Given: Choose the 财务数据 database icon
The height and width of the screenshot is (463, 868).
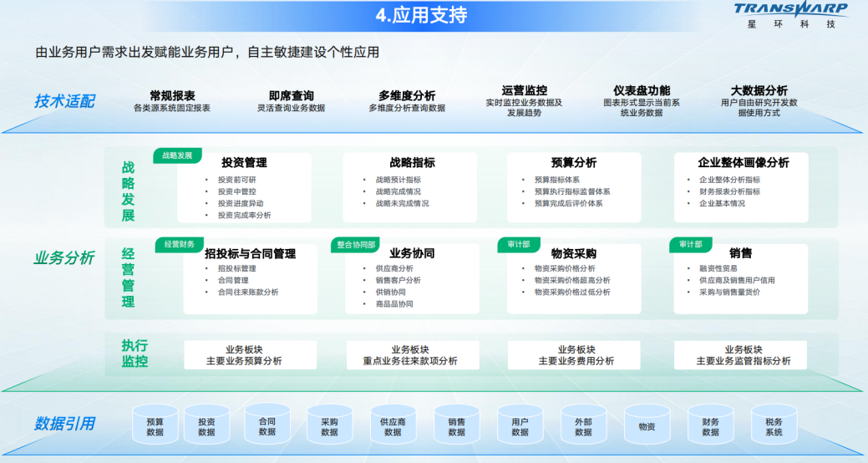Looking at the screenshot, I should [710, 425].
